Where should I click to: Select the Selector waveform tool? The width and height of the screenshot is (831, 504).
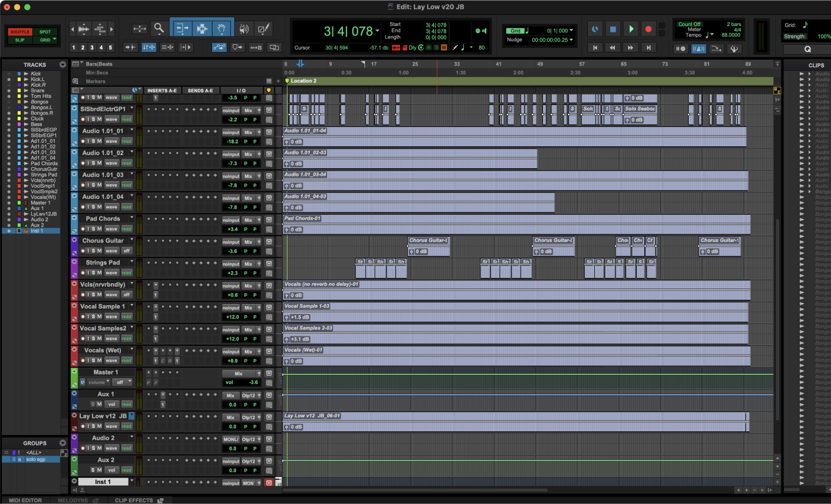pyautogui.click(x=201, y=28)
